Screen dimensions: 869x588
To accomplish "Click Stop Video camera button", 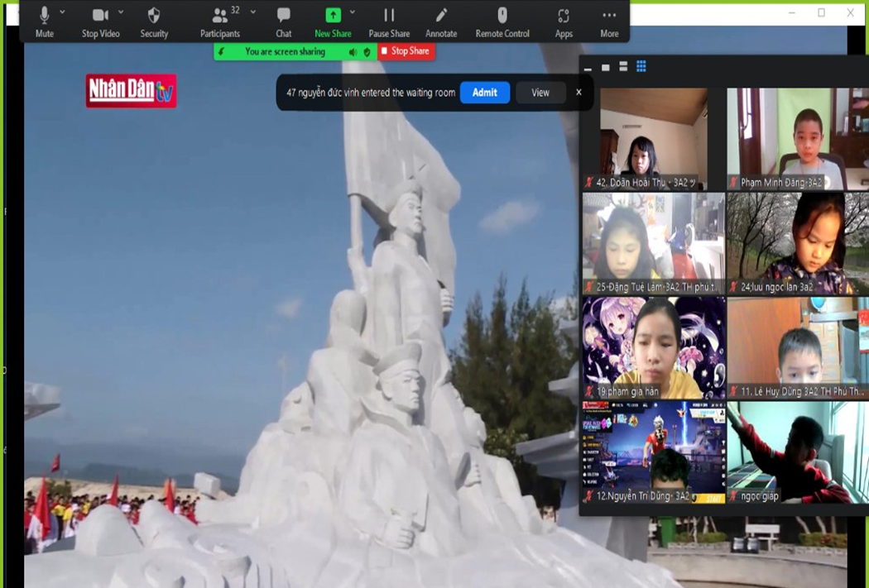I will pyautogui.click(x=100, y=22).
